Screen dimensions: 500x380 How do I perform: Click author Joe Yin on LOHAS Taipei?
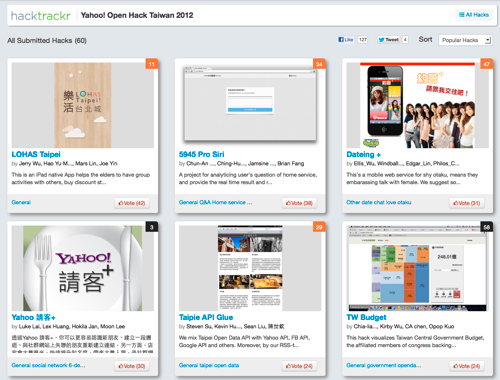tap(108, 163)
